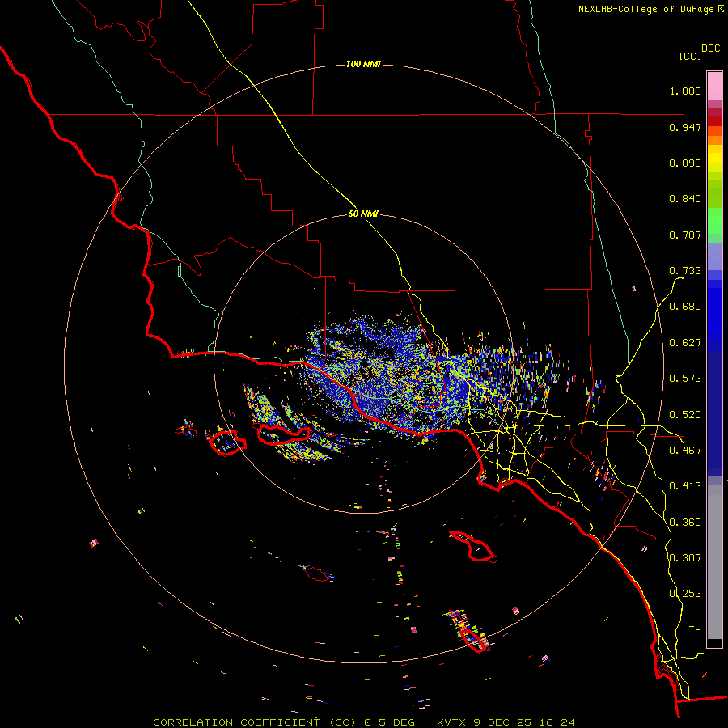Click the 0.360 color scale value

(685, 523)
